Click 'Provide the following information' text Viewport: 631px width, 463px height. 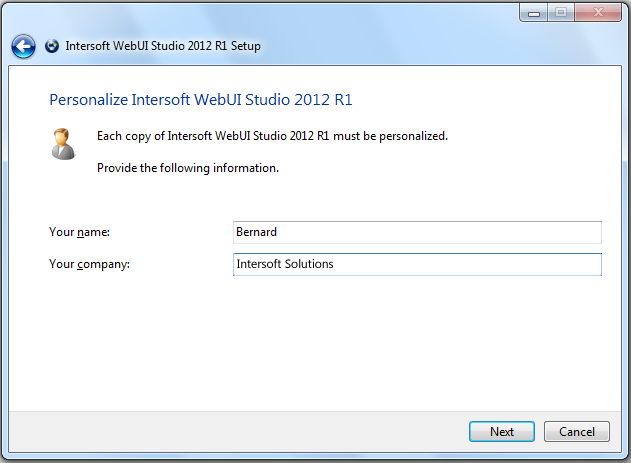point(187,168)
